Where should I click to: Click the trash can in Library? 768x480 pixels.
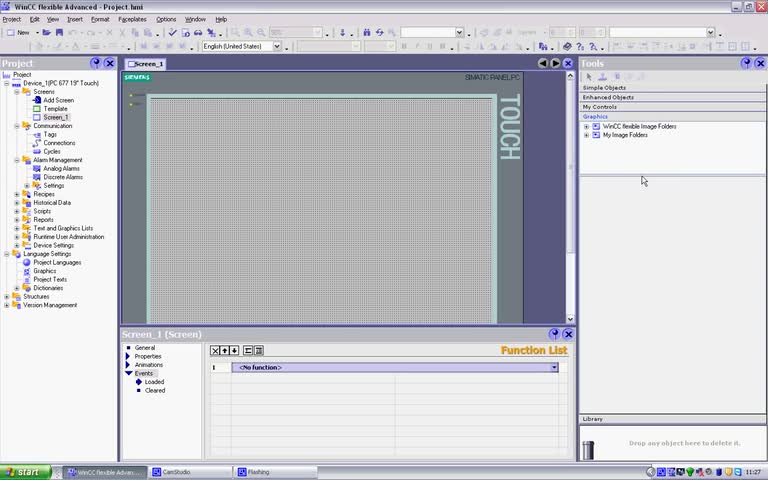[x=588, y=450]
